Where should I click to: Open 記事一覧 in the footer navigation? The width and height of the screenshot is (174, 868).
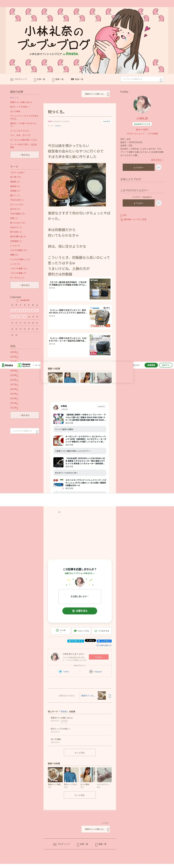point(83,844)
